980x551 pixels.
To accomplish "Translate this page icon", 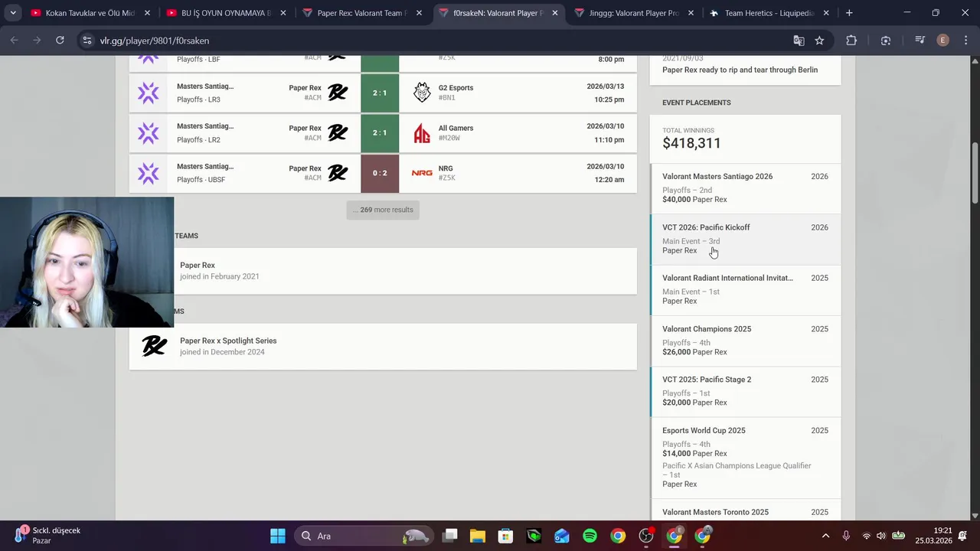I will pos(799,41).
